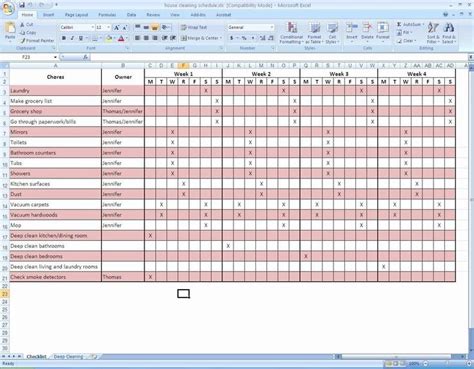Select the Laundry cell in row 3
Screen dimensions: 474x369
click(x=55, y=90)
